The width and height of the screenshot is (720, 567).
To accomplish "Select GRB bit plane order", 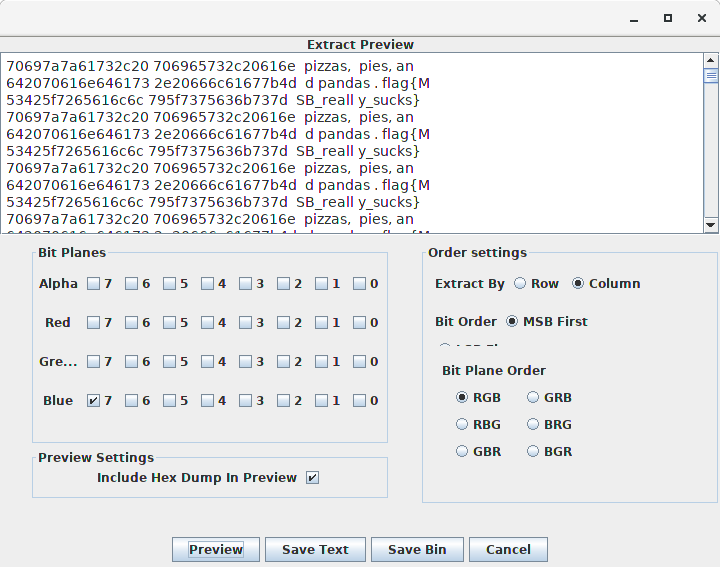I will point(533,397).
